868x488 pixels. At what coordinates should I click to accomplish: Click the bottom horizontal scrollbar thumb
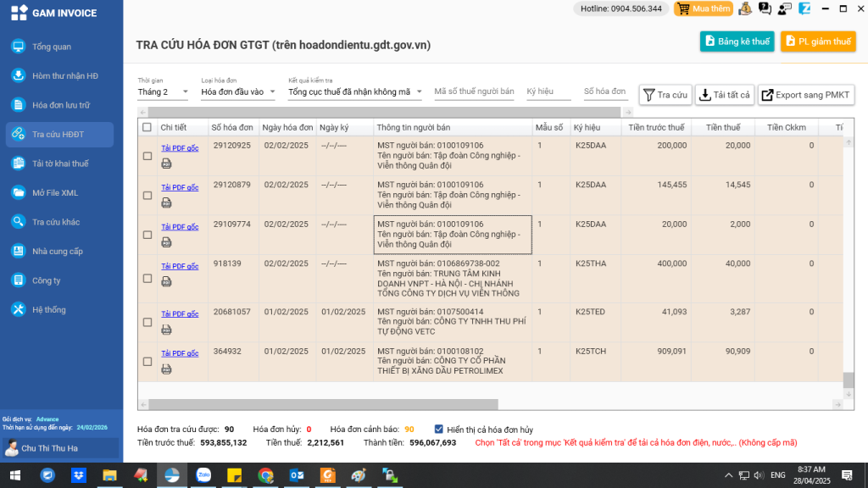(x=323, y=404)
